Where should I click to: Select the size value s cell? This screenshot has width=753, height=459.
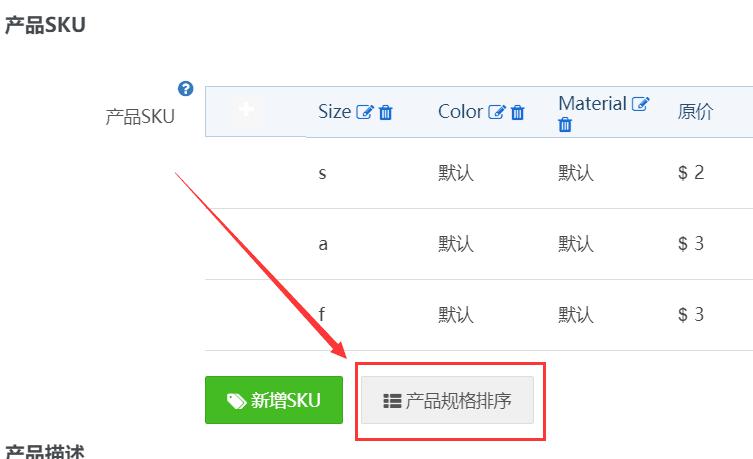pos(322,173)
